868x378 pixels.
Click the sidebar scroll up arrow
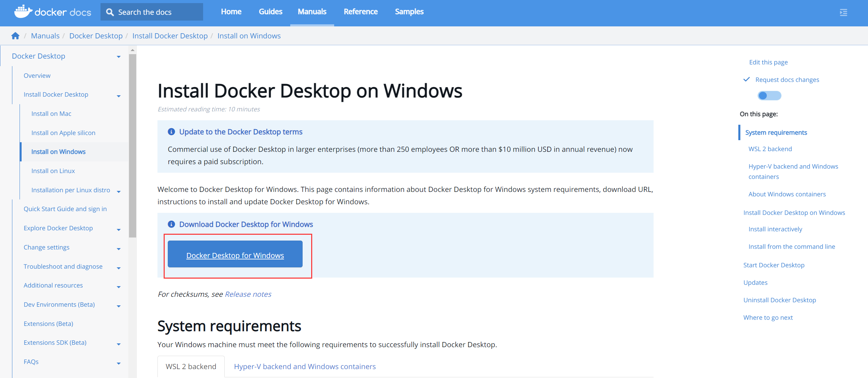[x=132, y=50]
